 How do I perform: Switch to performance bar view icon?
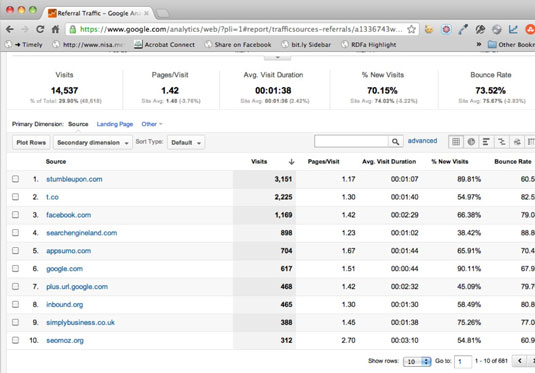pos(486,142)
